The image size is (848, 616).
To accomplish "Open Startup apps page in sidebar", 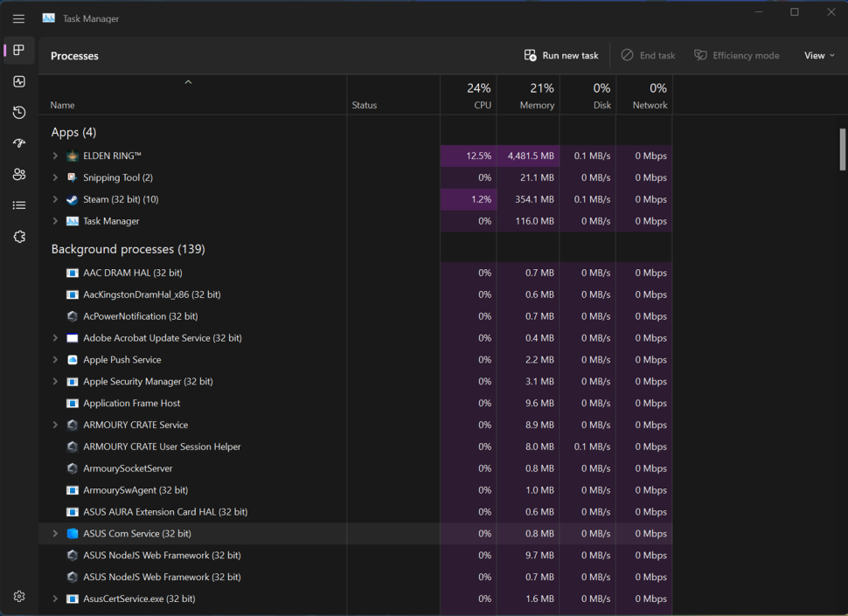I will click(x=19, y=143).
